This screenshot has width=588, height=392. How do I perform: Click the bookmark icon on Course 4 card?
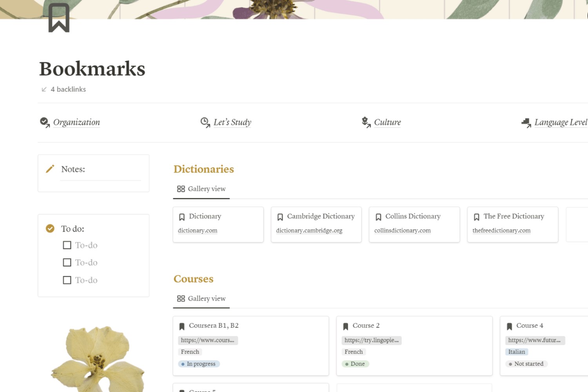click(x=509, y=326)
